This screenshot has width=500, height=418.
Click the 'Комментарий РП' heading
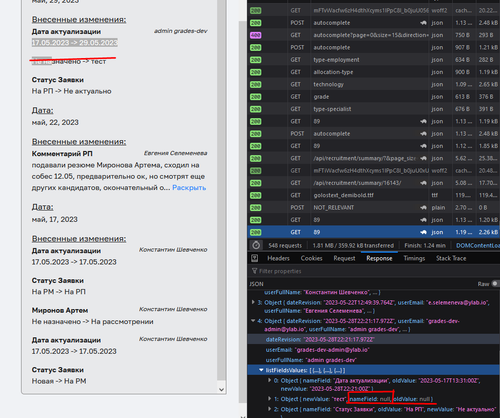click(62, 154)
